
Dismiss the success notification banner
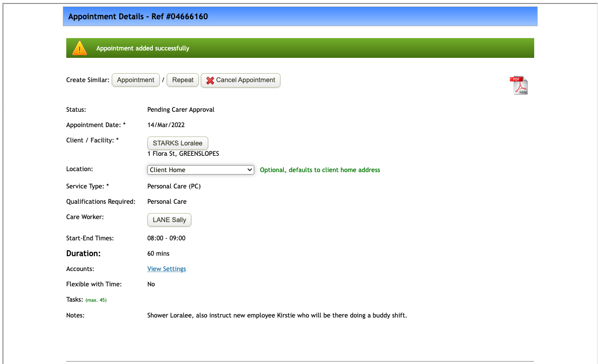[x=300, y=48]
